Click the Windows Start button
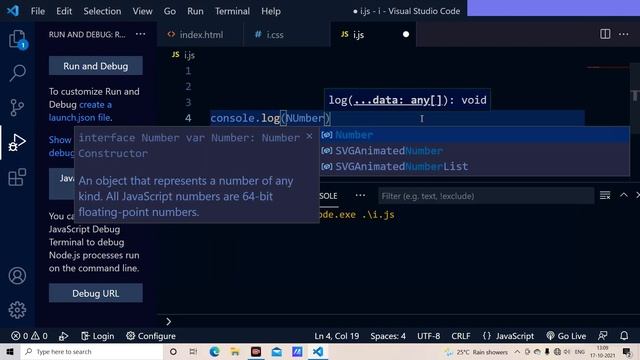The image size is (640, 360). coord(10,351)
